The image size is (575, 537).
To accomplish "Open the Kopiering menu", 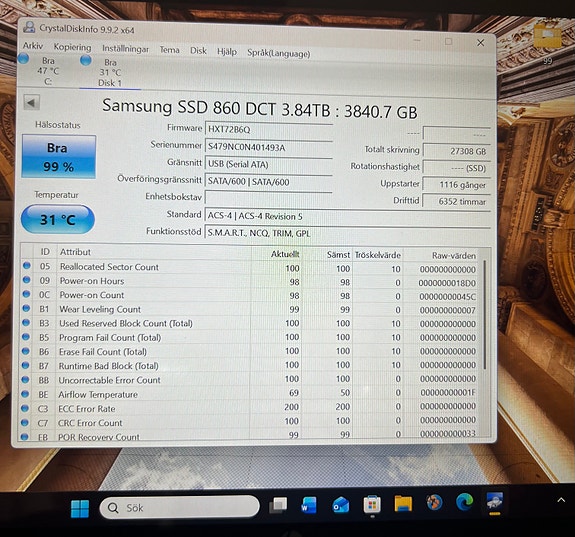I will coord(72,47).
